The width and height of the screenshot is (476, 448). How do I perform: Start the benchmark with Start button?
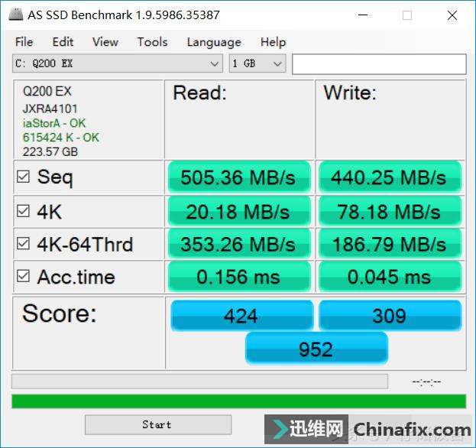point(158,424)
